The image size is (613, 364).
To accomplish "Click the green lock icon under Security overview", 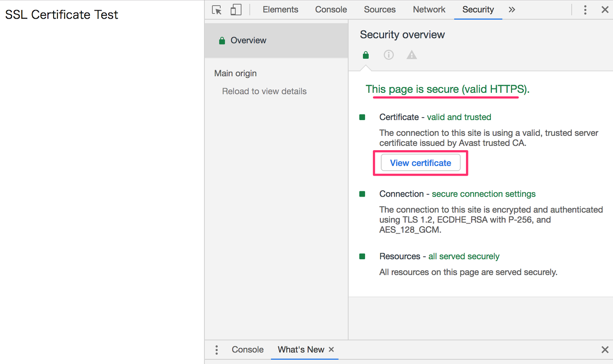I will coord(366,55).
